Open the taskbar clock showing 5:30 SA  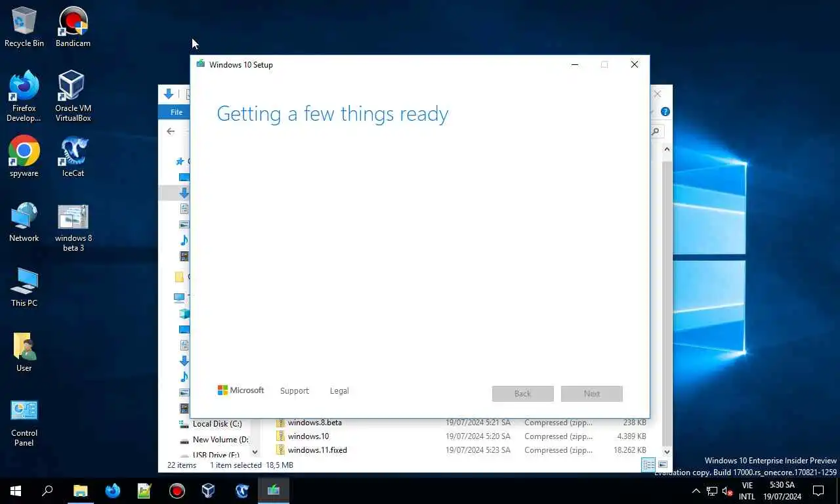click(x=782, y=491)
